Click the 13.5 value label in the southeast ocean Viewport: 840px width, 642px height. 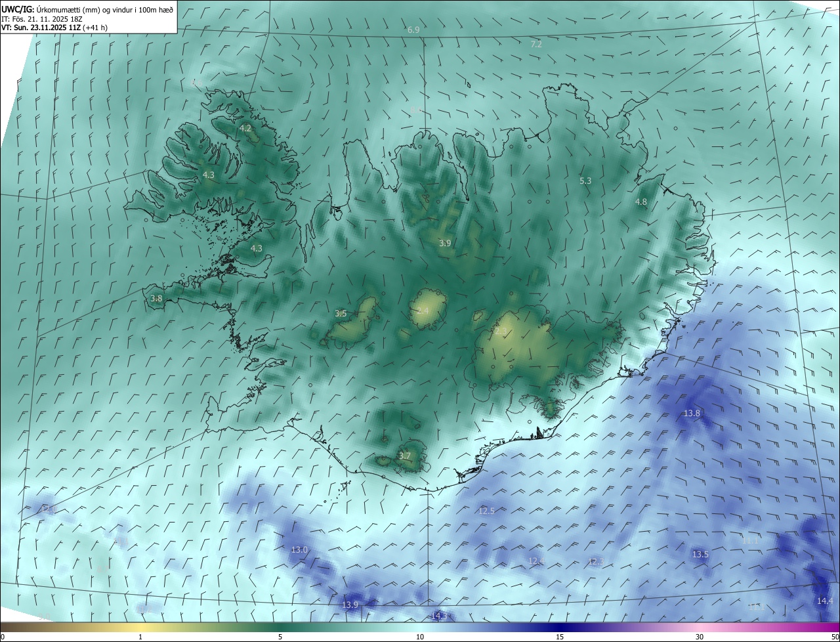[x=700, y=555]
